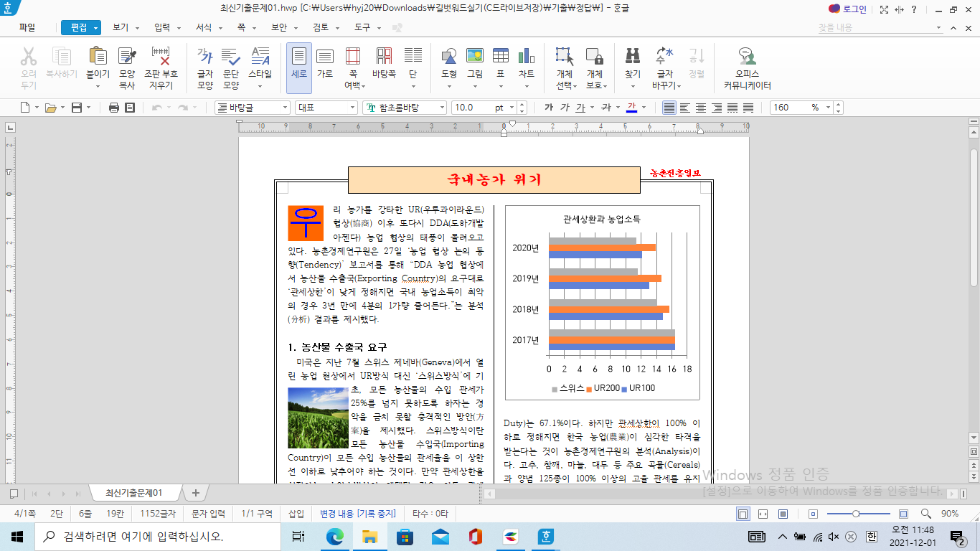Enable left alignment
The width and height of the screenshot is (980, 551).
point(684,108)
